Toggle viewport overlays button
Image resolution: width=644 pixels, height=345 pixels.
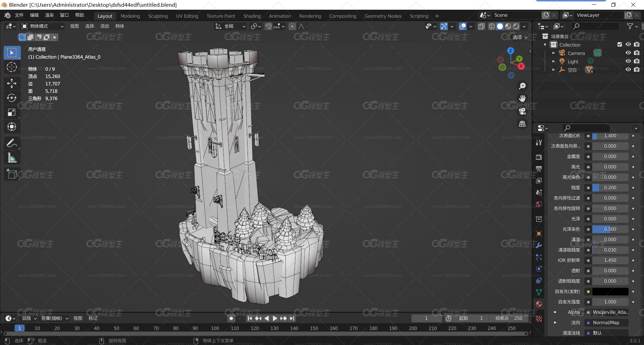463,26
